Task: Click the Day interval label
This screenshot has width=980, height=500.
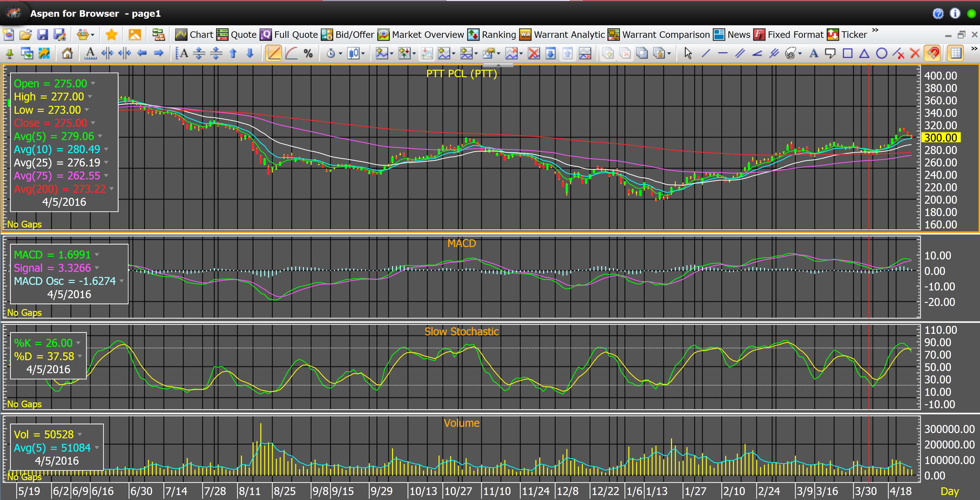Action: pyautogui.click(x=950, y=491)
